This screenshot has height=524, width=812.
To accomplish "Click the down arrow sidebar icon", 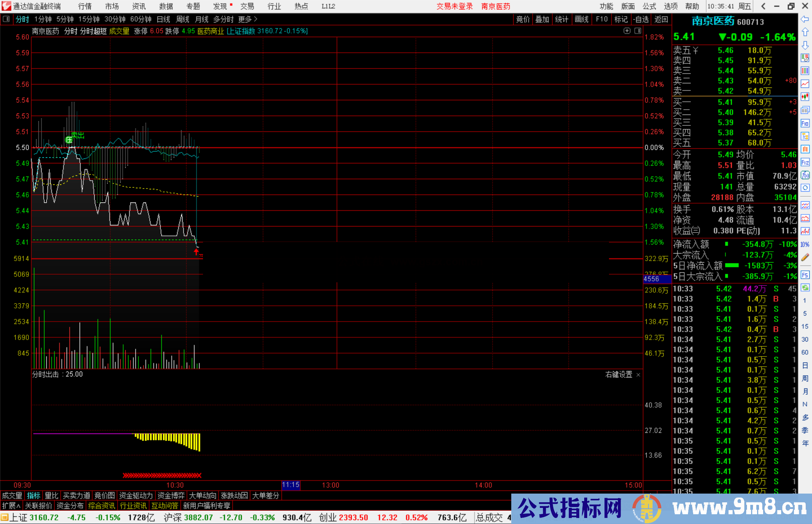I will coord(805,45).
